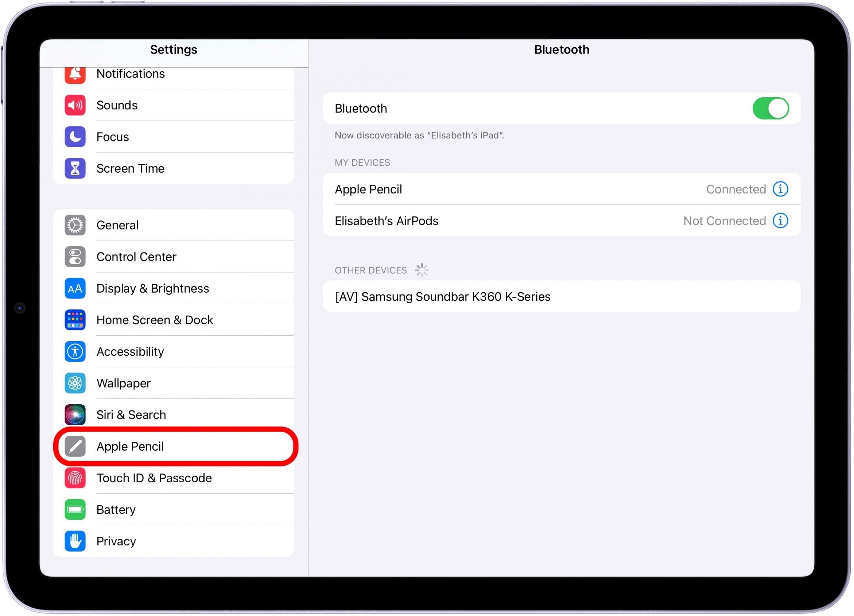Tap the Home Screen & Dock grid icon
854x616 pixels.
(75, 320)
